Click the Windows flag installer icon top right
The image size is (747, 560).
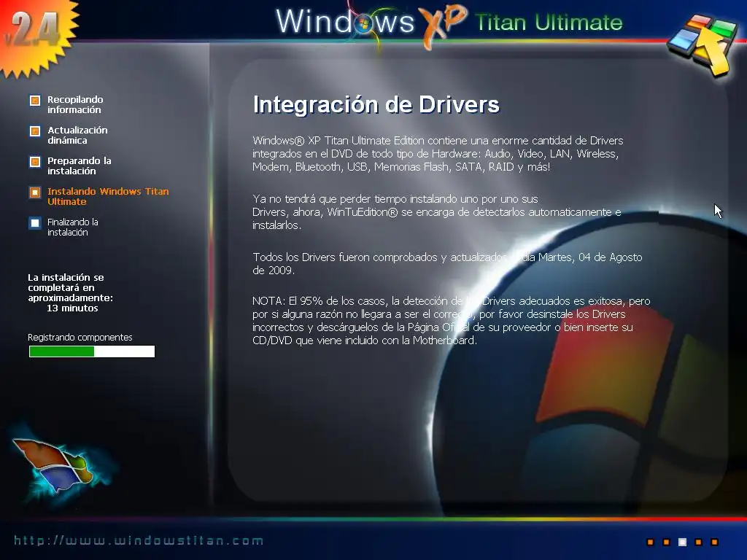701,44
